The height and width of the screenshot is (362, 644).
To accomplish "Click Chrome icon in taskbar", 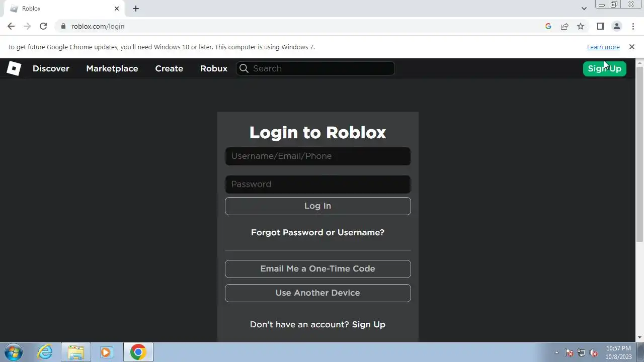I will click(x=138, y=352).
